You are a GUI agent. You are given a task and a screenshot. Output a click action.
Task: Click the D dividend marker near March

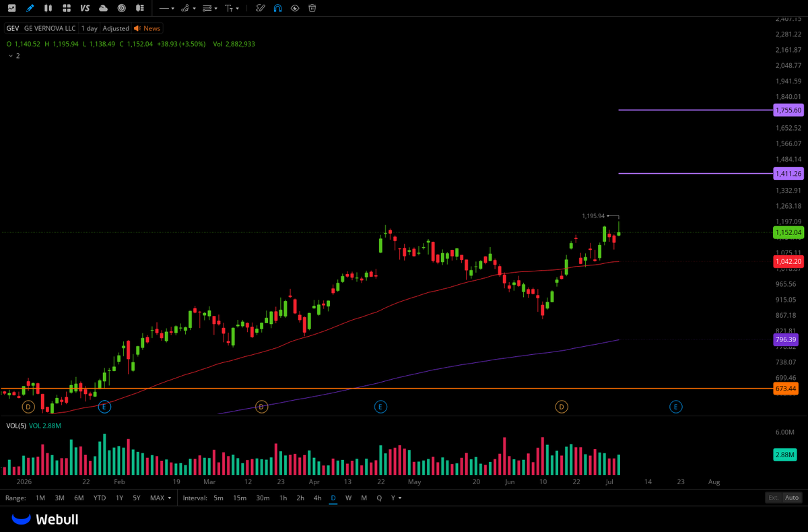[262, 407]
